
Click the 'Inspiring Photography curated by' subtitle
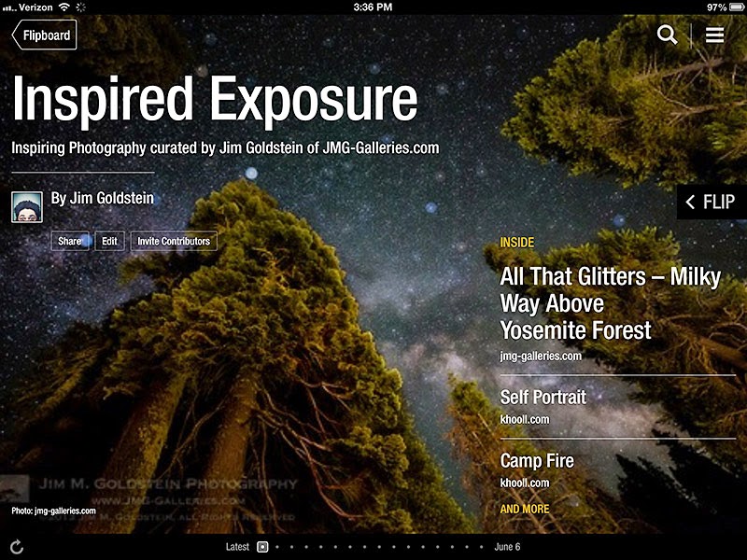coord(225,147)
